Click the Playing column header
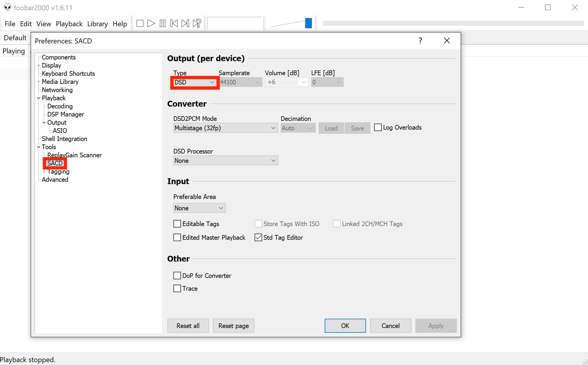The height and width of the screenshot is (365, 588). 14,51
